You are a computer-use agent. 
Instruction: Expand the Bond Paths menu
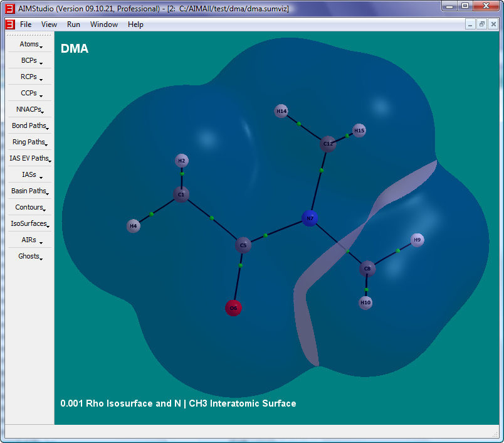(29, 126)
